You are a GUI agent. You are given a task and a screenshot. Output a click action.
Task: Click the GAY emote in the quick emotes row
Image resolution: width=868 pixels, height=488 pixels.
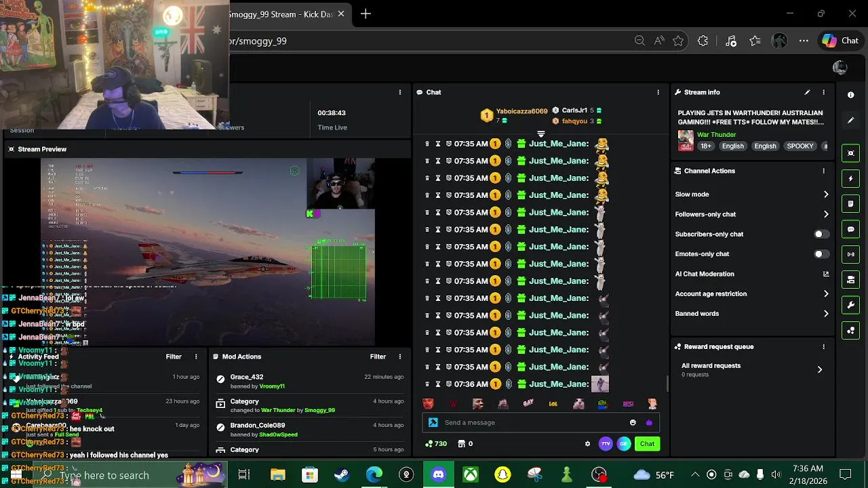(528, 404)
